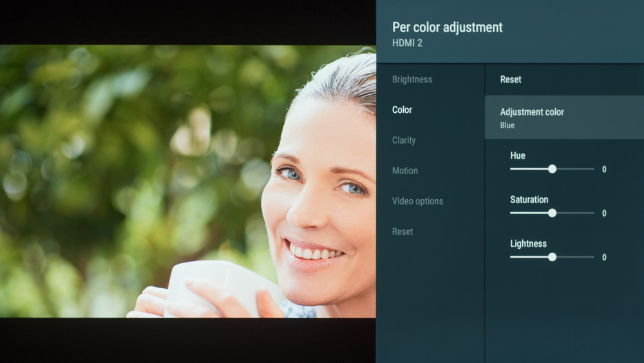Click the unfilled right part of the Hue track

coord(575,169)
